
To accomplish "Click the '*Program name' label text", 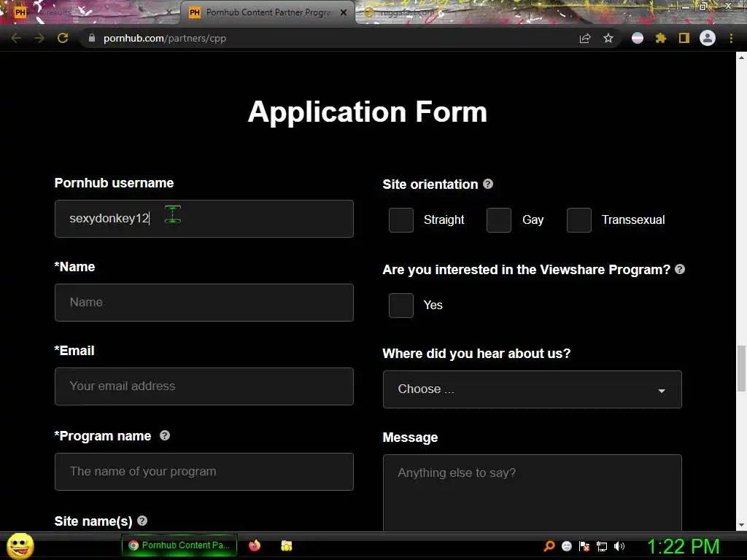I will click(x=103, y=436).
